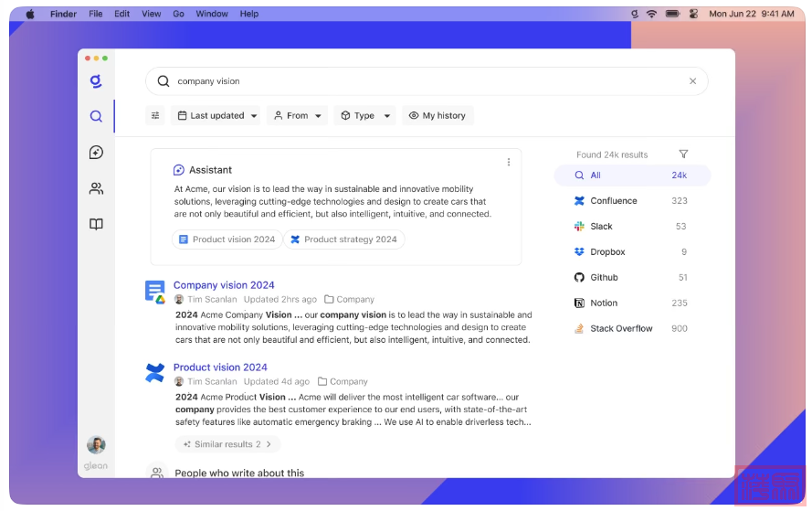Click the Product strategy 2024 source chip
The image size is (812, 511).
pyautogui.click(x=343, y=240)
